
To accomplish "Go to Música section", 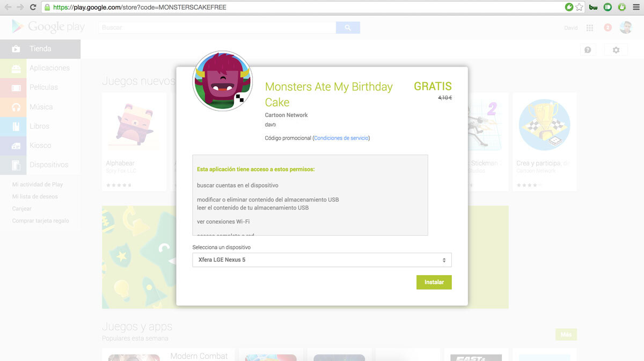I will [x=41, y=107].
